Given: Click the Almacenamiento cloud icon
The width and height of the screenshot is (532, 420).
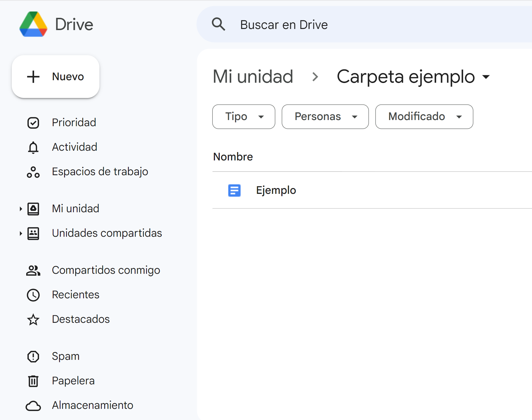Looking at the screenshot, I should [33, 406].
